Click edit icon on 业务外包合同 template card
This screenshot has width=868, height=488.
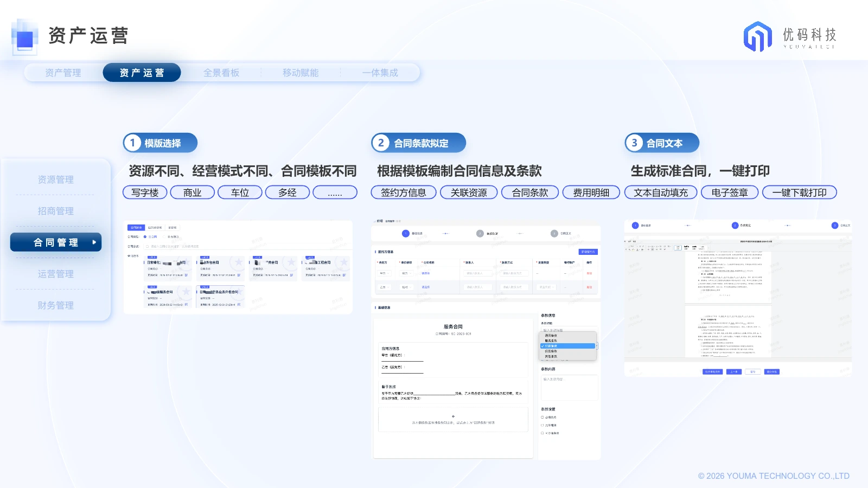tap(239, 305)
